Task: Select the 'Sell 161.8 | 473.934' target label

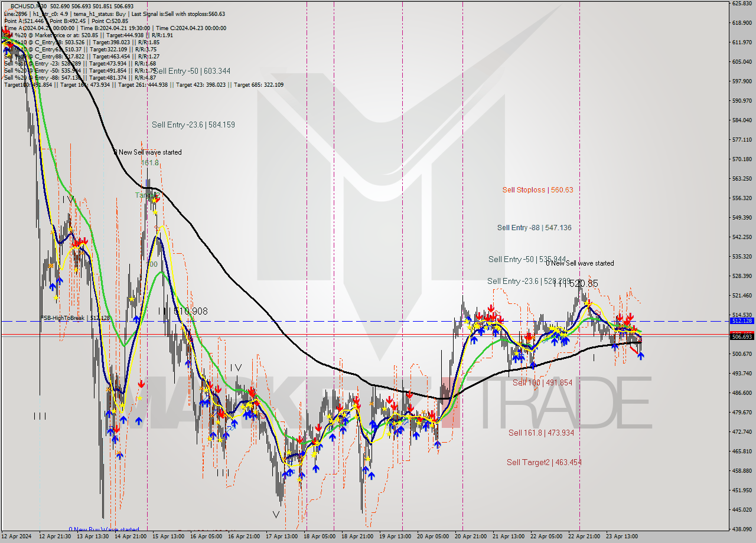Action: (x=541, y=433)
